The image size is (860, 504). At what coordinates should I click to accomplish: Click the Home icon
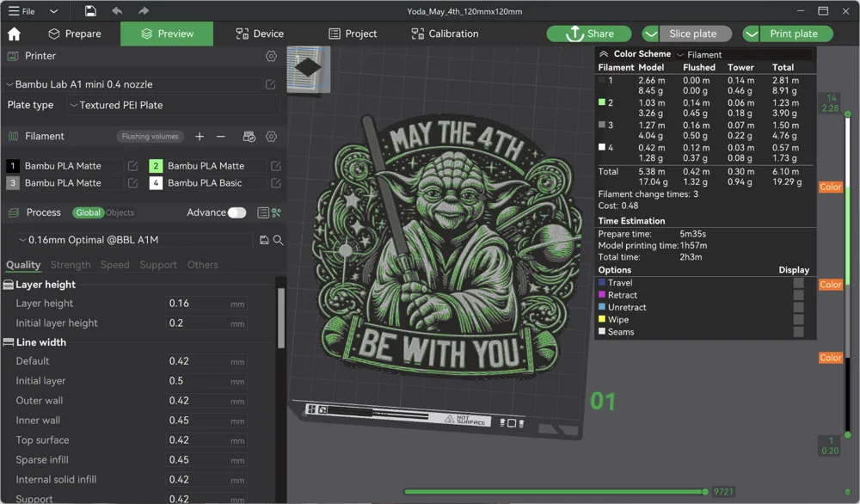15,34
